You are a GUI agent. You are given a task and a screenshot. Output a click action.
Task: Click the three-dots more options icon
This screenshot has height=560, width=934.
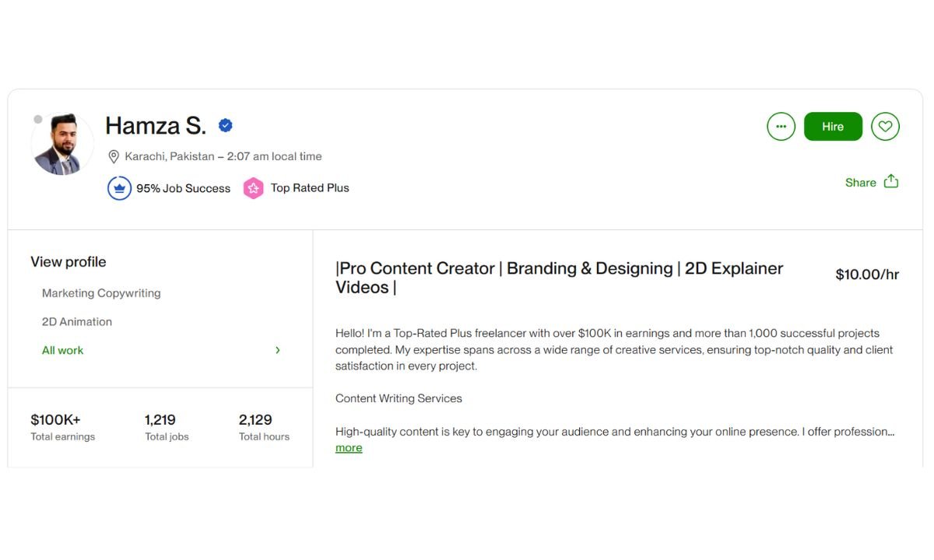[x=781, y=126]
